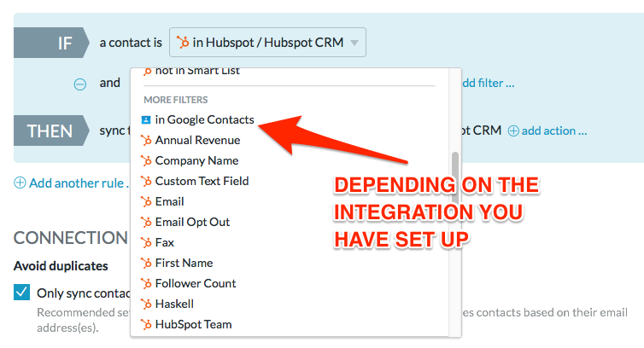This screenshot has height=348, width=644.
Task: Select 'not in Smart List' option
Action: tap(197, 72)
